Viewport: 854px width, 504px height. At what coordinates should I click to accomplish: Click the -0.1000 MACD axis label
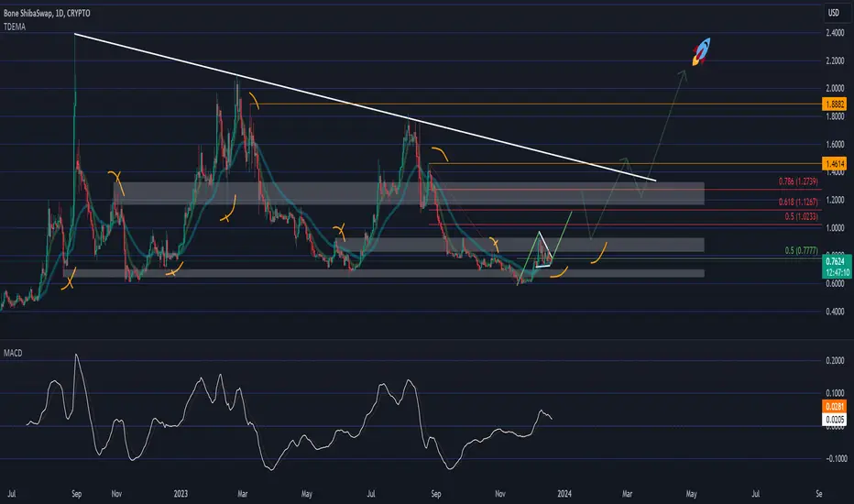click(x=836, y=459)
